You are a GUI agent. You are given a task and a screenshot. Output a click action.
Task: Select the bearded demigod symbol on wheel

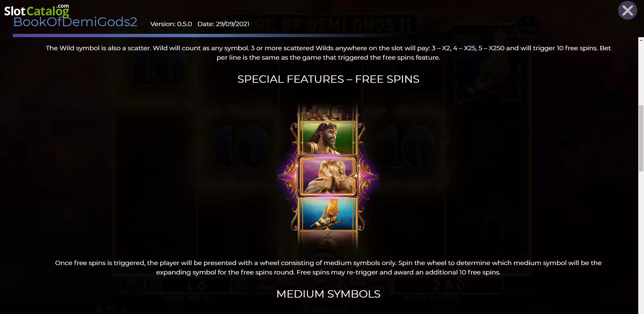pos(328,138)
